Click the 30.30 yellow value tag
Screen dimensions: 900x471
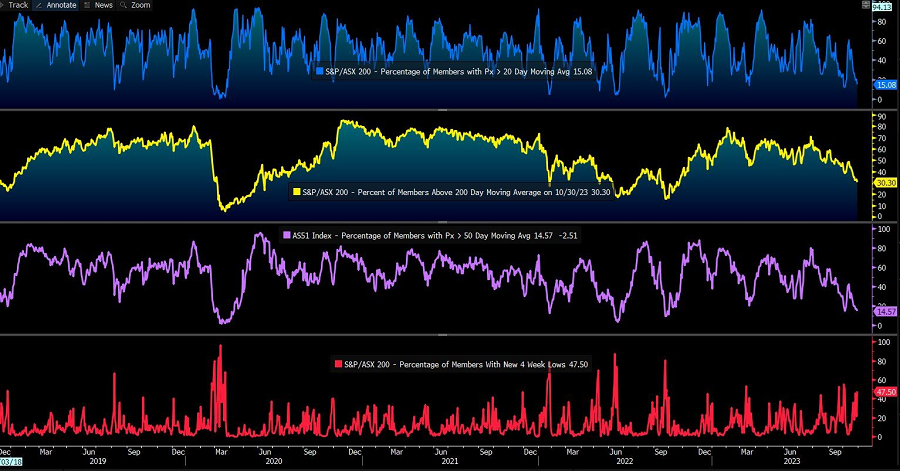coord(885,183)
